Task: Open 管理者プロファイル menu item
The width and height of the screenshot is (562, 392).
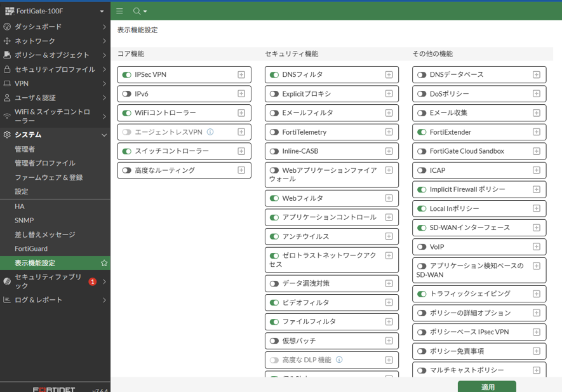Action: tap(45, 163)
